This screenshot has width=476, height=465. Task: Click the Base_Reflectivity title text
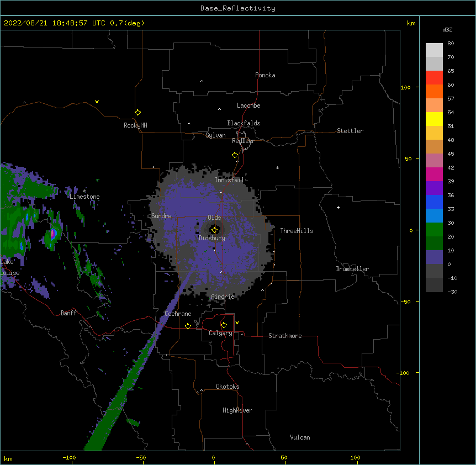[x=238, y=8]
